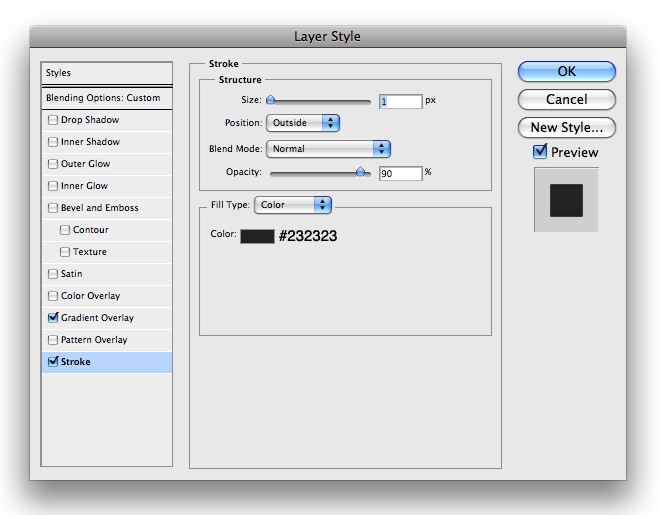
Task: Check the Color Overlay box
Action: pos(53,296)
